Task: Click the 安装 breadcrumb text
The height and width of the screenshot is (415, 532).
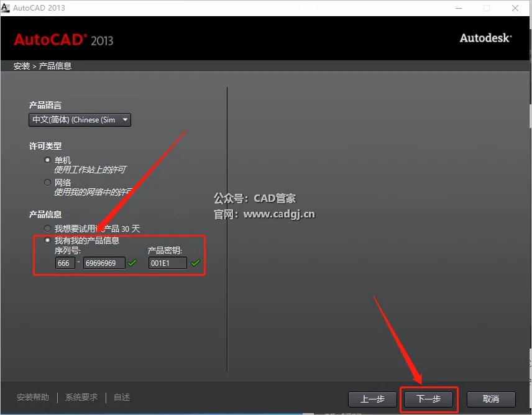Action: pyautogui.click(x=22, y=66)
